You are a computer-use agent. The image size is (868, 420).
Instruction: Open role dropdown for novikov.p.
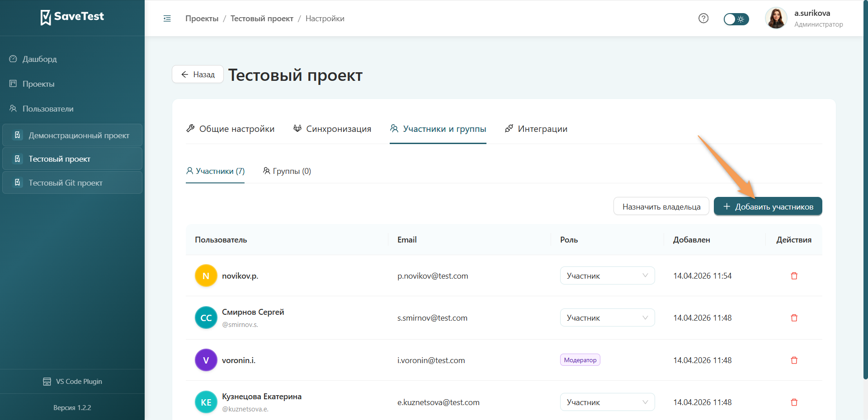(608, 276)
